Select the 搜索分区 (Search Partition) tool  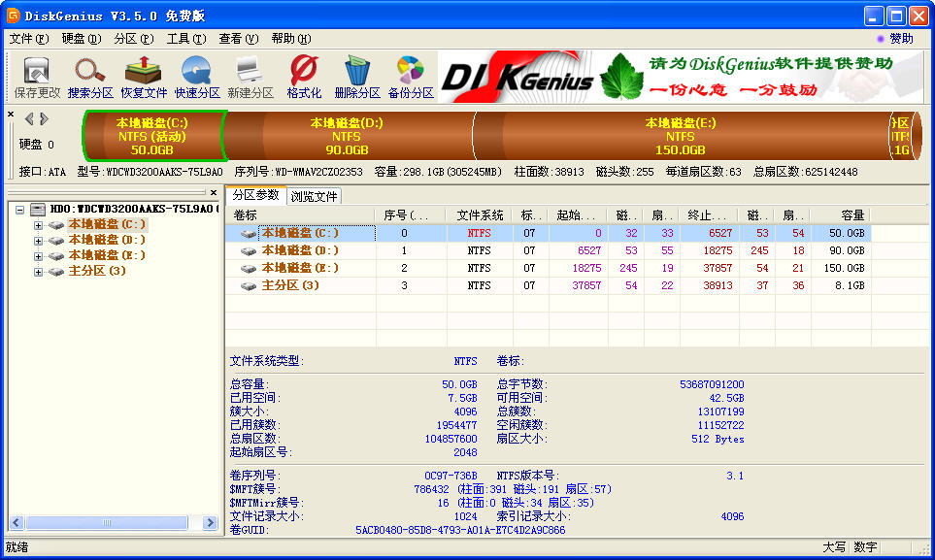[x=89, y=78]
